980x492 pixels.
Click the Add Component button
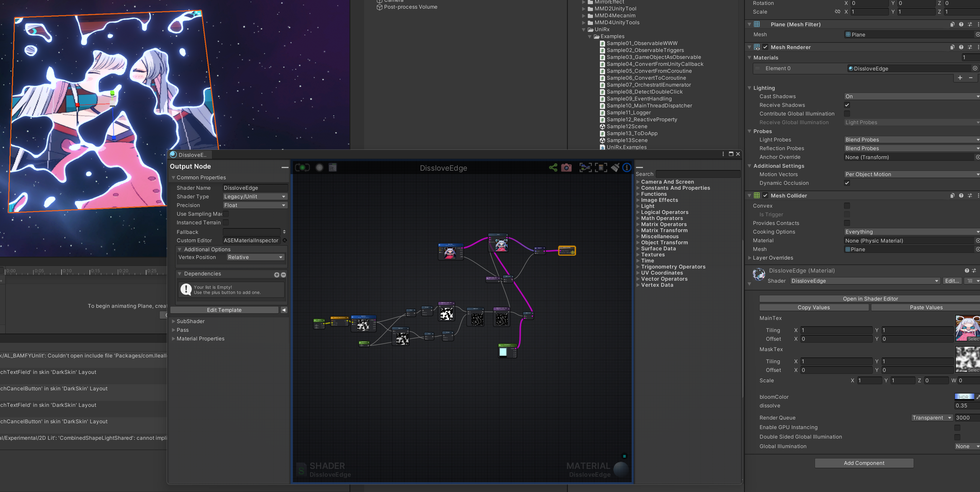[x=864, y=463]
